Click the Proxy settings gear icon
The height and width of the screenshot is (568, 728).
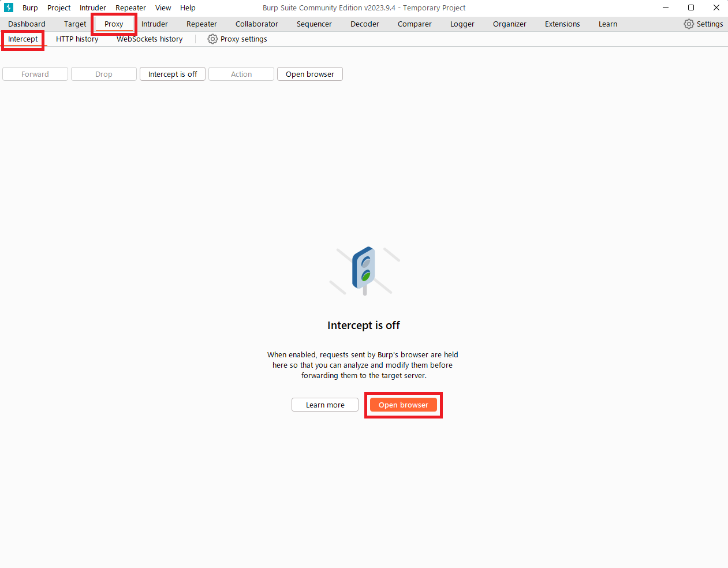pos(212,39)
